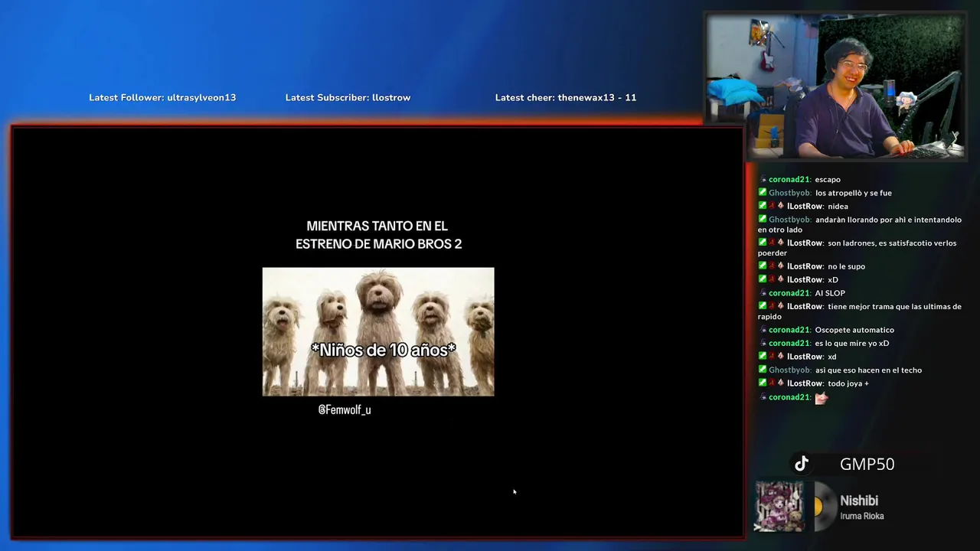Click the dog meme image in the video
Screen dimensions: 980x551
tap(378, 331)
